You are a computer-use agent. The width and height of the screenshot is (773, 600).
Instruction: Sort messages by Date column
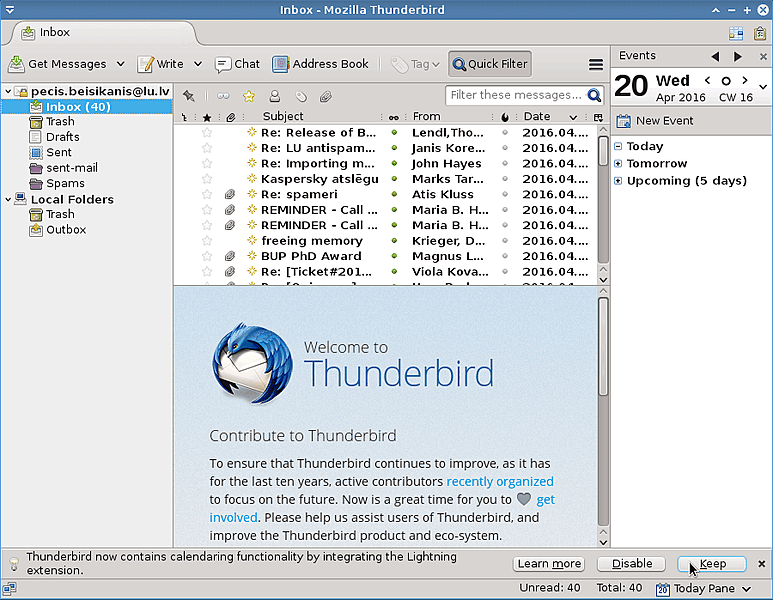coord(537,116)
